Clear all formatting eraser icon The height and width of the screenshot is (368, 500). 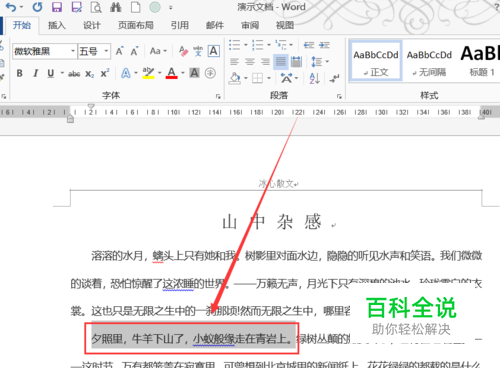click(183, 51)
